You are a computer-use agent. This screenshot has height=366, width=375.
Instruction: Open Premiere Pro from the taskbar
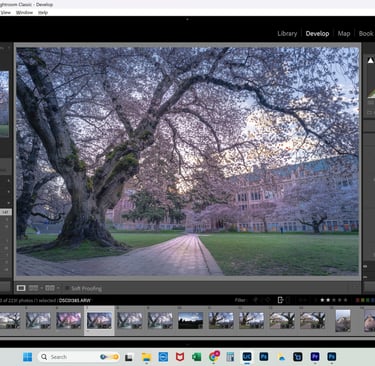(315, 357)
